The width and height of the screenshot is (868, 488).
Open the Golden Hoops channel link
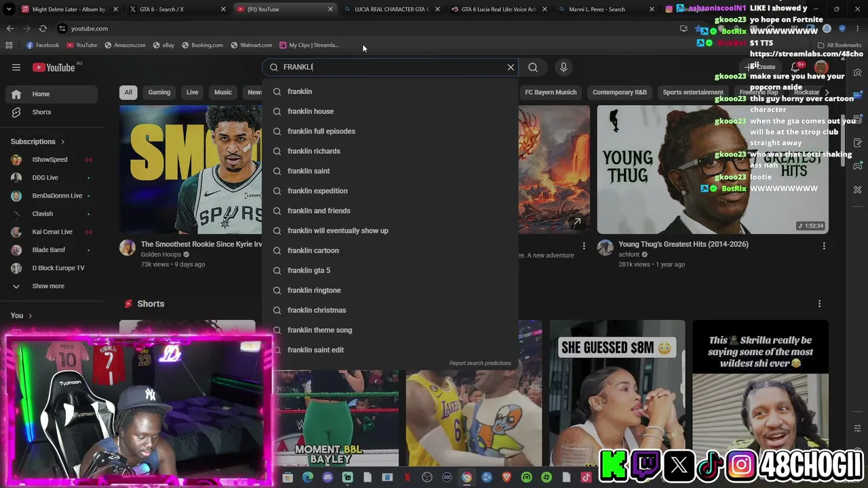coord(161,255)
